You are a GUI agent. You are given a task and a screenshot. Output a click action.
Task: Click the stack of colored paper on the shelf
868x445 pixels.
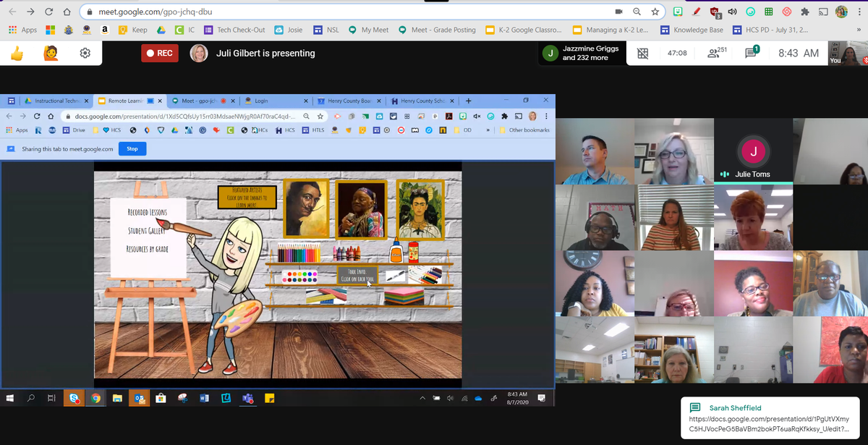404,296
